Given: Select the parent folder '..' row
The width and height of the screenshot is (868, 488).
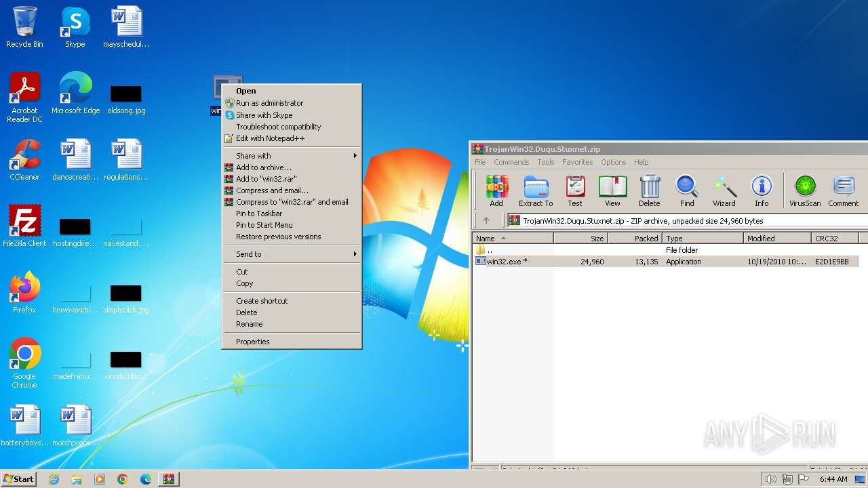Looking at the screenshot, I should [x=667, y=250].
